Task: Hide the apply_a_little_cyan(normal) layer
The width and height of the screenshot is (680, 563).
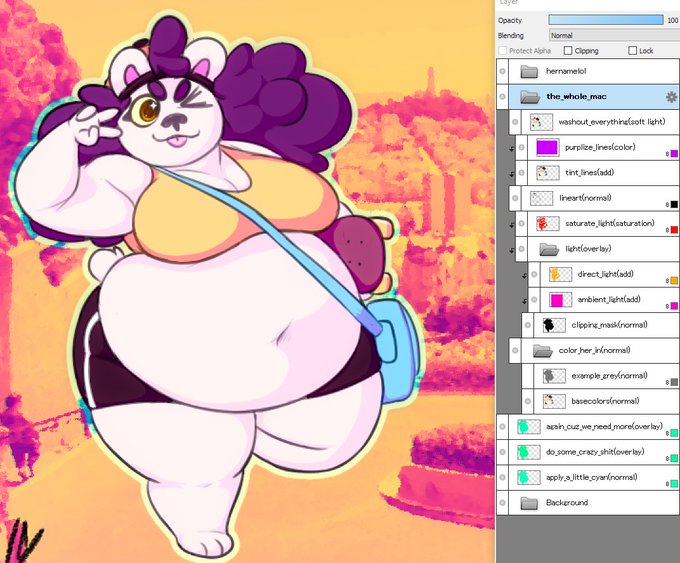Action: click(x=503, y=477)
